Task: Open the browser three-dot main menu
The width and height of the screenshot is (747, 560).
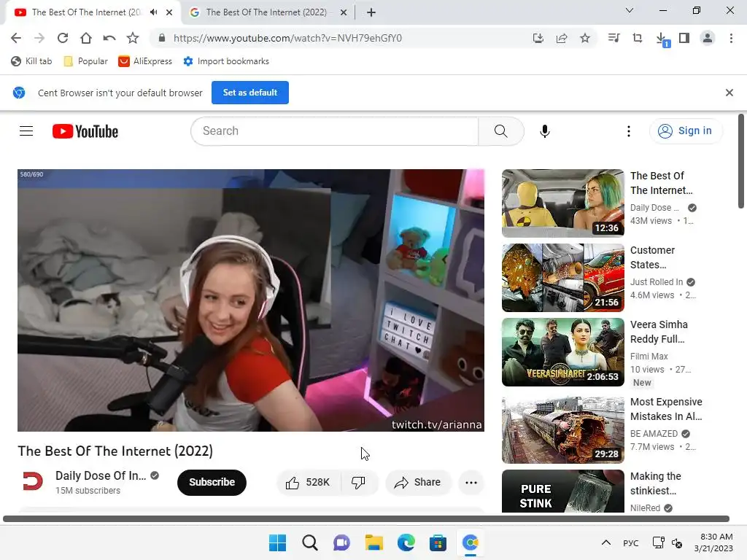Action: click(x=731, y=38)
